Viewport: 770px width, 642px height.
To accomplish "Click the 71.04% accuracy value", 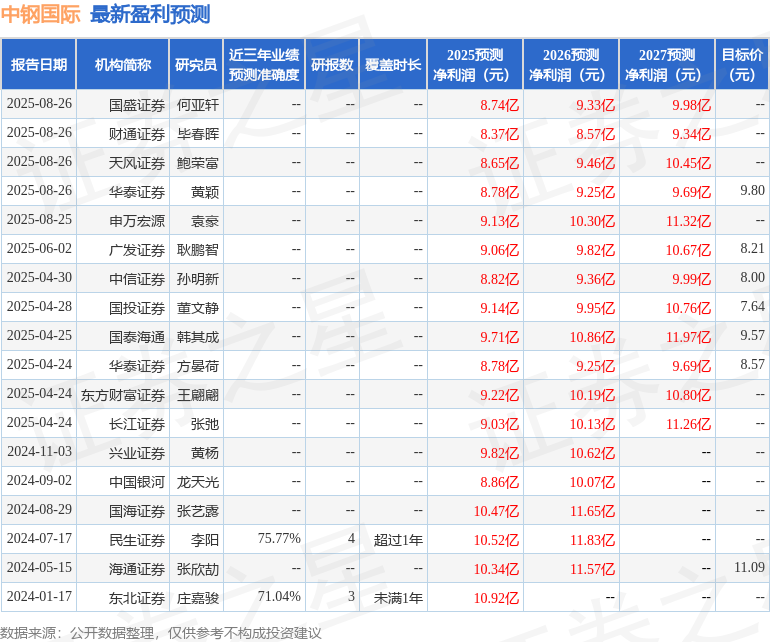I will pyautogui.click(x=279, y=596).
